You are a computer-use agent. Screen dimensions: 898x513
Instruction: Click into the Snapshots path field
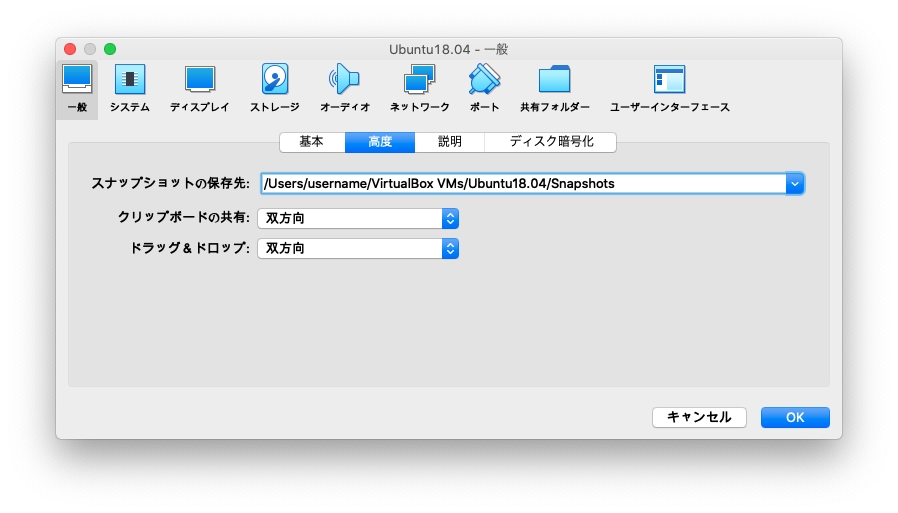[523, 184]
